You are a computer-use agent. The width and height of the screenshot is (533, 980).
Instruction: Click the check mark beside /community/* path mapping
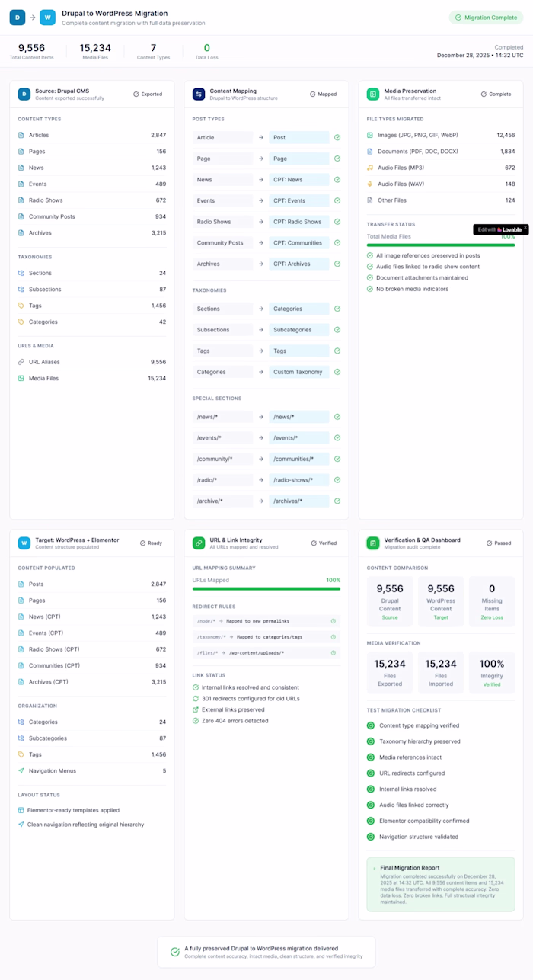(x=337, y=460)
